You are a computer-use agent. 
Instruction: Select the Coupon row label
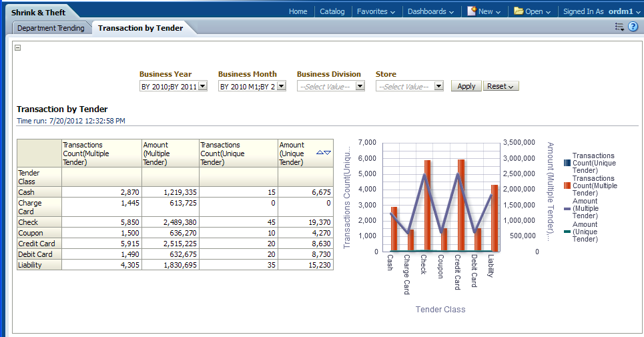[39, 233]
